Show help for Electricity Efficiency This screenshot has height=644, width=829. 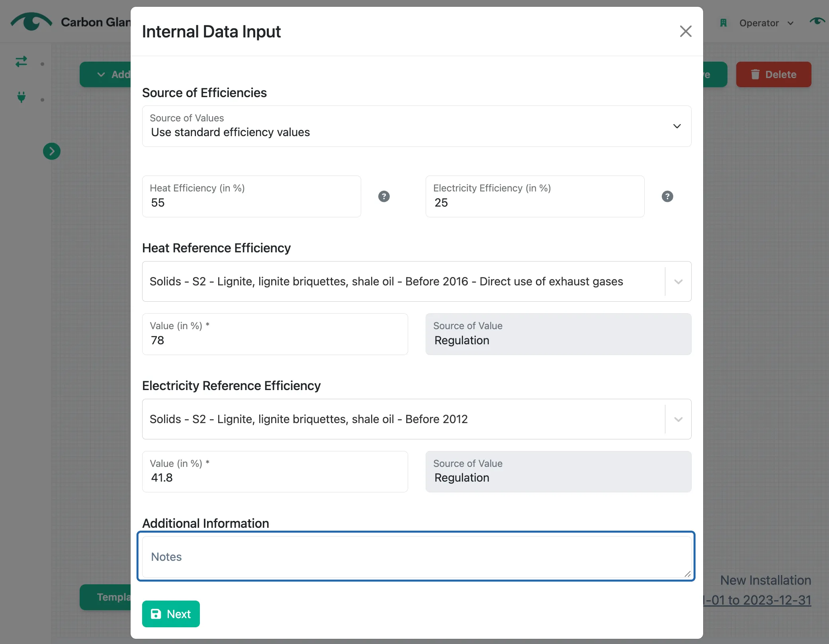coord(667,196)
